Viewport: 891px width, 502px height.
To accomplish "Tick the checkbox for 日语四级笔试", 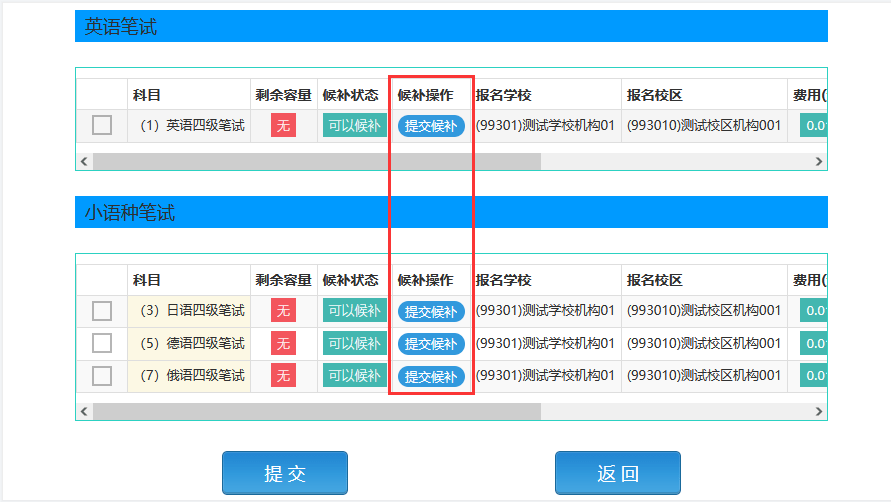I will 102,311.
